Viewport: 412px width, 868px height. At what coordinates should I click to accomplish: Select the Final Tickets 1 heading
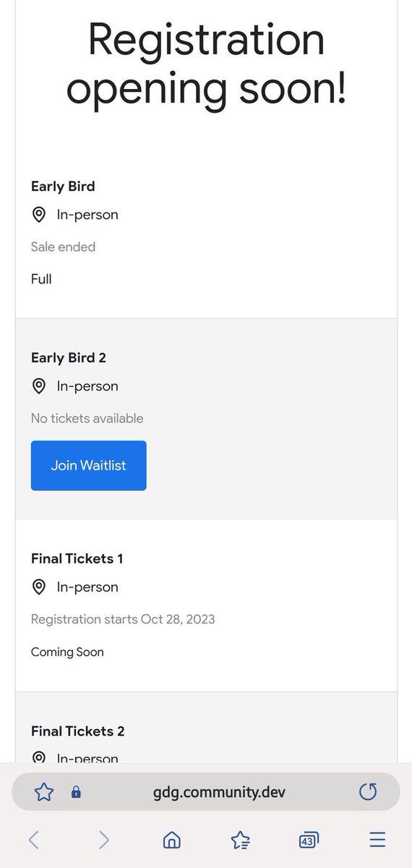[x=77, y=558]
